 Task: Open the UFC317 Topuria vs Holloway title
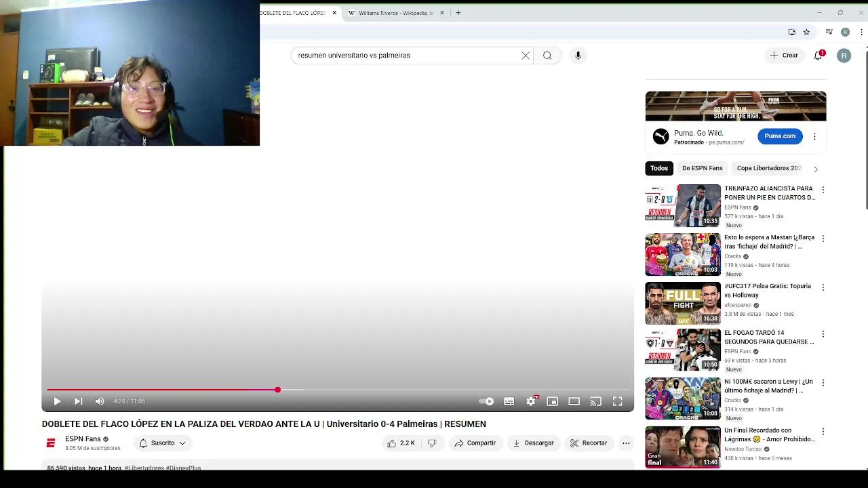pos(768,291)
